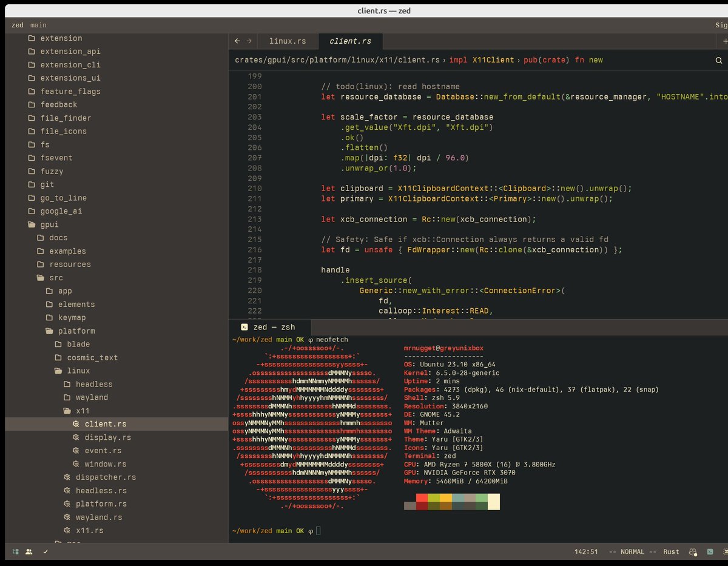This screenshot has height=566, width=728.
Task: Click the Rust file icon for platform.rs
Action: (x=67, y=504)
